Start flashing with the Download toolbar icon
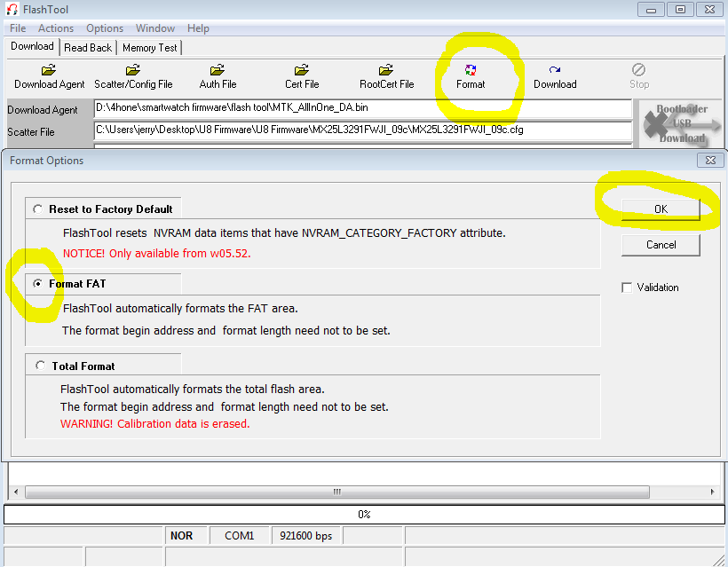Screen dimensions: 728x567 point(555,69)
